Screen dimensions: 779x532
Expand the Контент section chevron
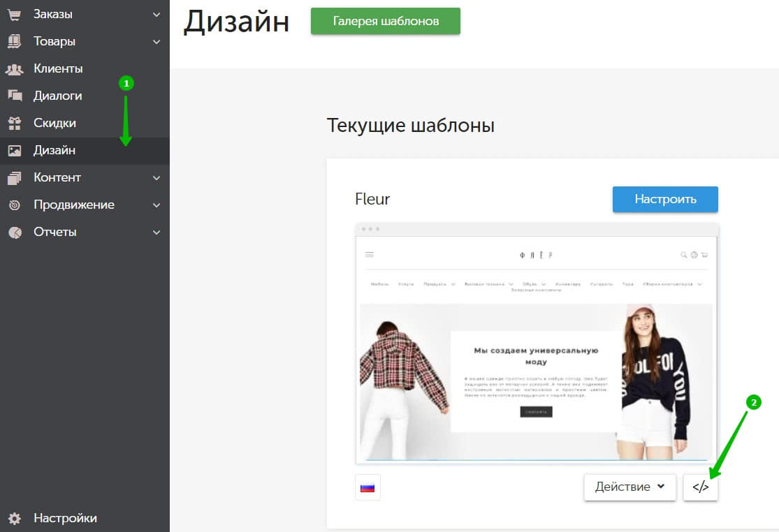pos(156,177)
